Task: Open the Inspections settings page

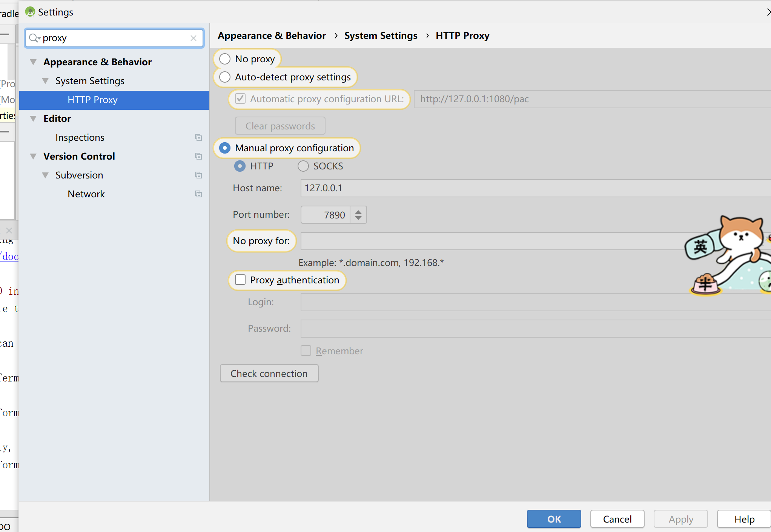Action: click(80, 138)
